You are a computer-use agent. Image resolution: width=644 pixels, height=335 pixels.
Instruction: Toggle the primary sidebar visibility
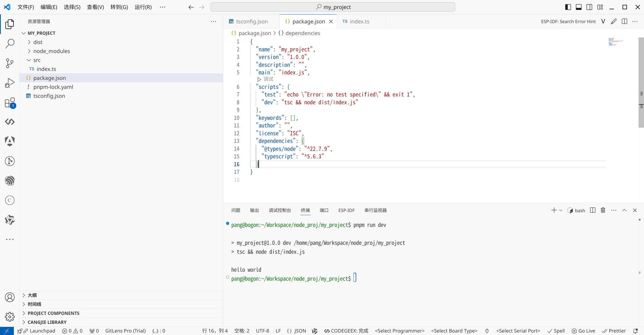(568, 7)
